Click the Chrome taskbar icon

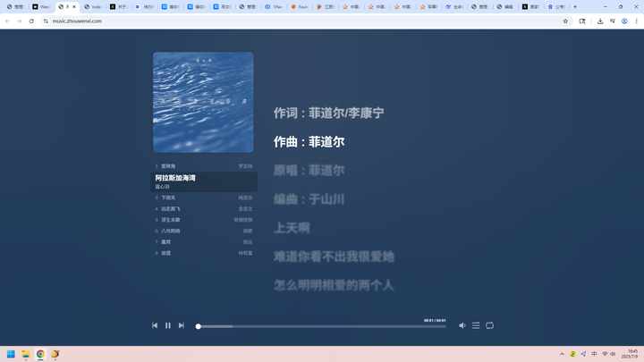[x=40, y=354]
